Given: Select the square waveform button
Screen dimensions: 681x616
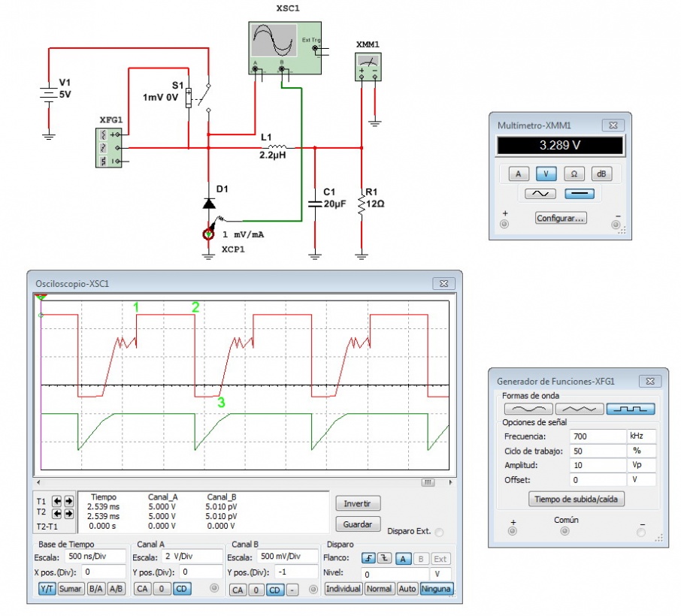Looking at the screenshot, I should (630, 409).
